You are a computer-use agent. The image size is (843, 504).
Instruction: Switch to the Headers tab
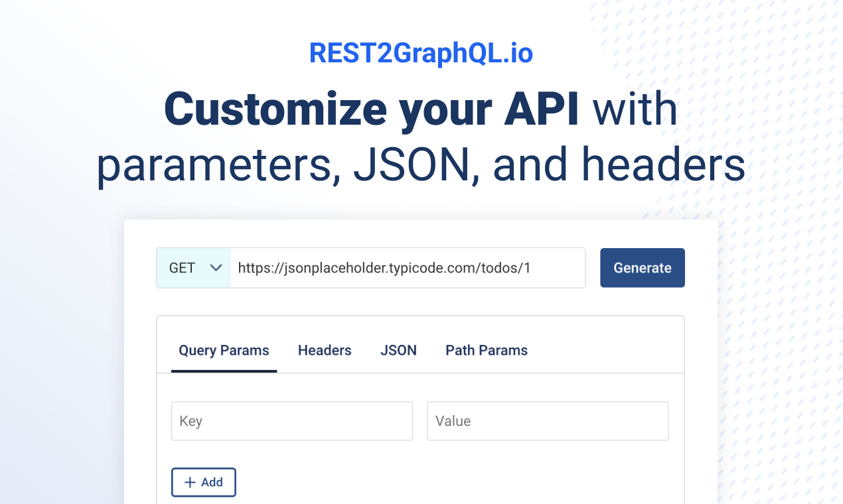[x=325, y=351]
